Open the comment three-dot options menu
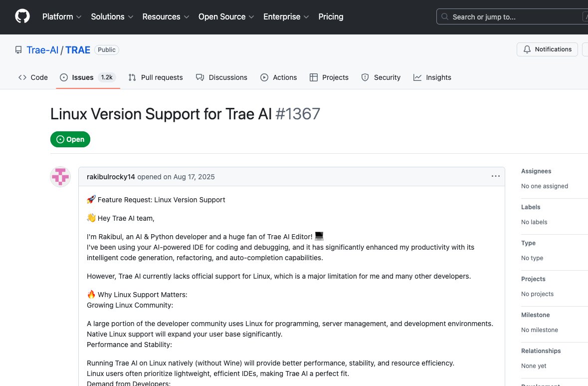 pyautogui.click(x=496, y=176)
